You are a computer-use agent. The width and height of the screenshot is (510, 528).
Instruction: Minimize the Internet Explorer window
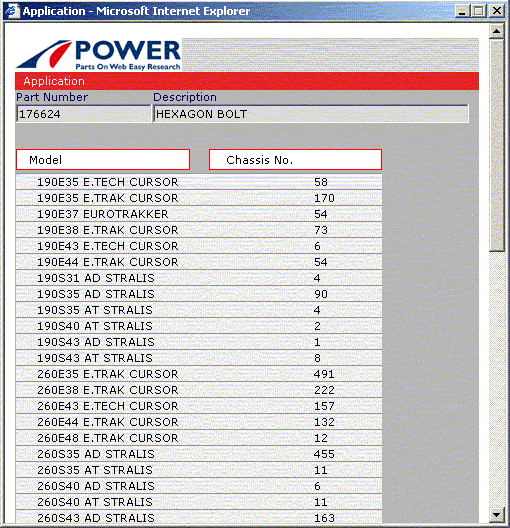[x=463, y=11]
